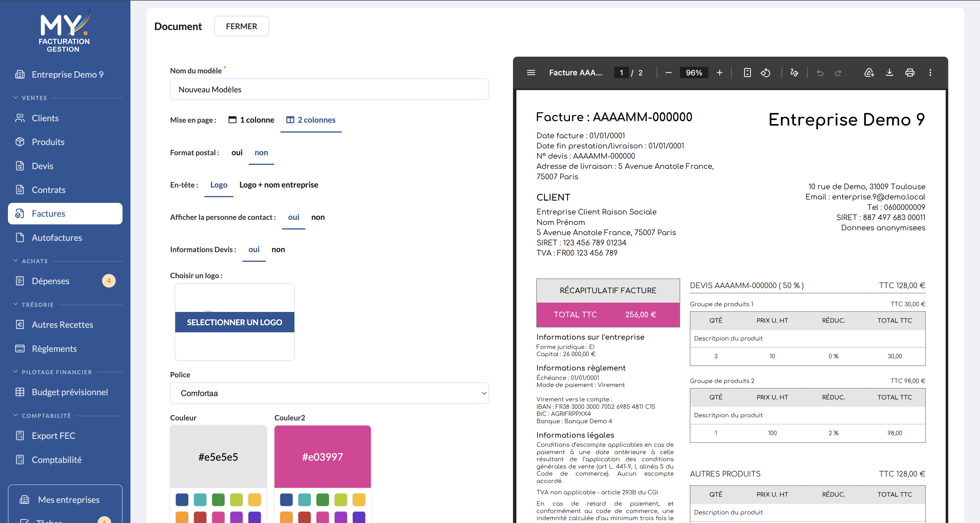Pick the blue swatch under Couleur
This screenshot has width=980, height=523.
182,499
